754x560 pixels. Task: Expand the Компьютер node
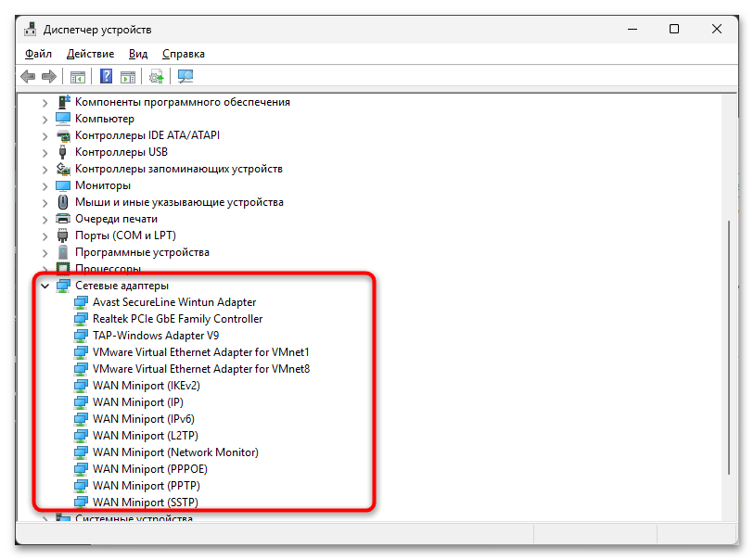(x=45, y=120)
